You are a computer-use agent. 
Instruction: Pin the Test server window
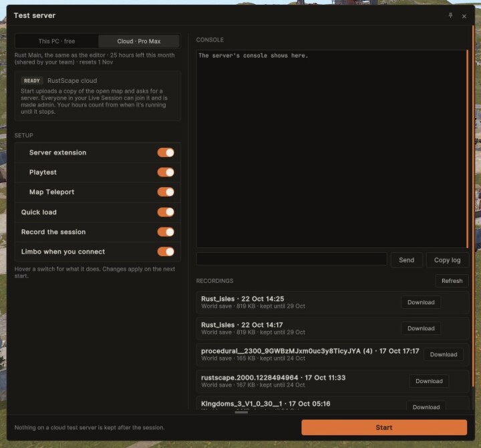tap(450, 15)
